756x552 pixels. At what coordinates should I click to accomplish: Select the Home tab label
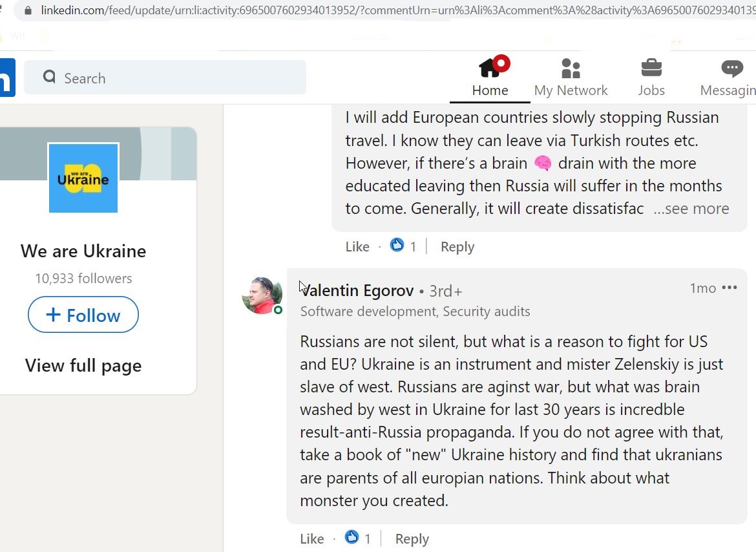coord(490,90)
